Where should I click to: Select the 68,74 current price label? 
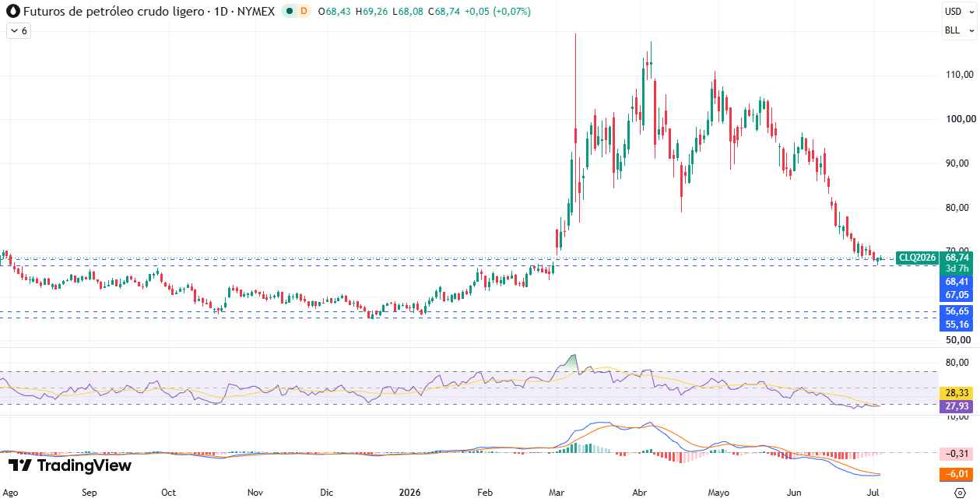[957, 258]
